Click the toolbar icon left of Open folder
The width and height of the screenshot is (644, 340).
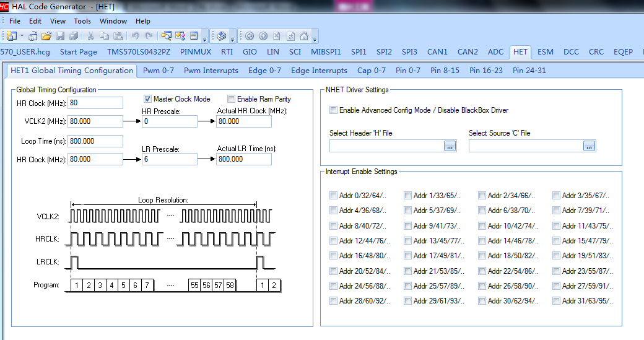[33, 36]
